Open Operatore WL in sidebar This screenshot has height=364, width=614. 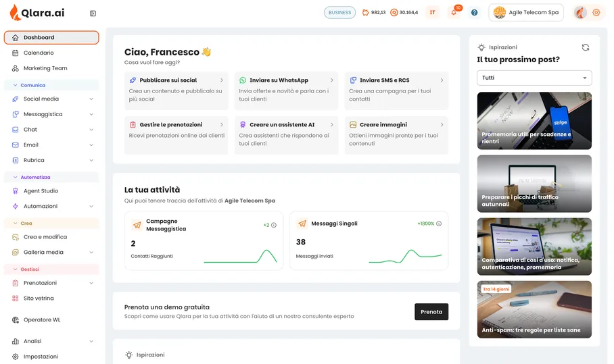click(51, 320)
